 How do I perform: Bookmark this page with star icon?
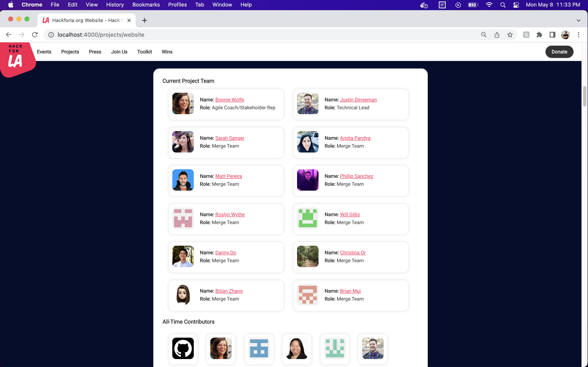click(x=510, y=35)
